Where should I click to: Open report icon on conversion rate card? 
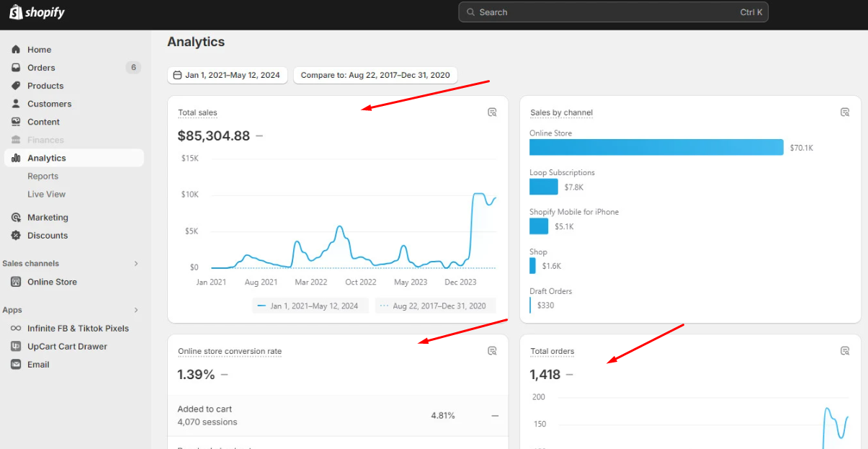point(492,351)
